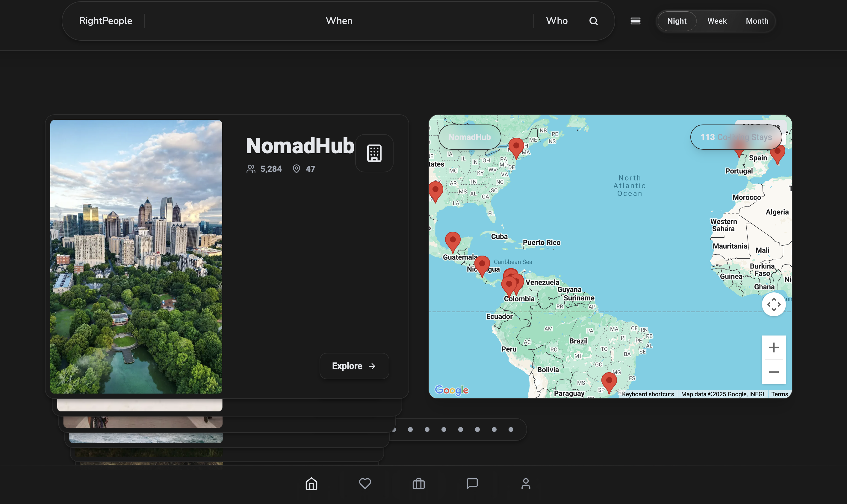Select the Night pricing option
The height and width of the screenshot is (504, 847).
677,21
